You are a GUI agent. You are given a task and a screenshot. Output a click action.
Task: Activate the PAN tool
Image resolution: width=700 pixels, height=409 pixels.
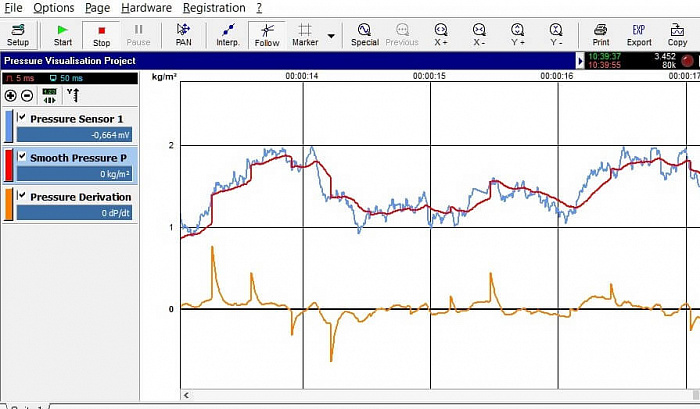(x=184, y=35)
